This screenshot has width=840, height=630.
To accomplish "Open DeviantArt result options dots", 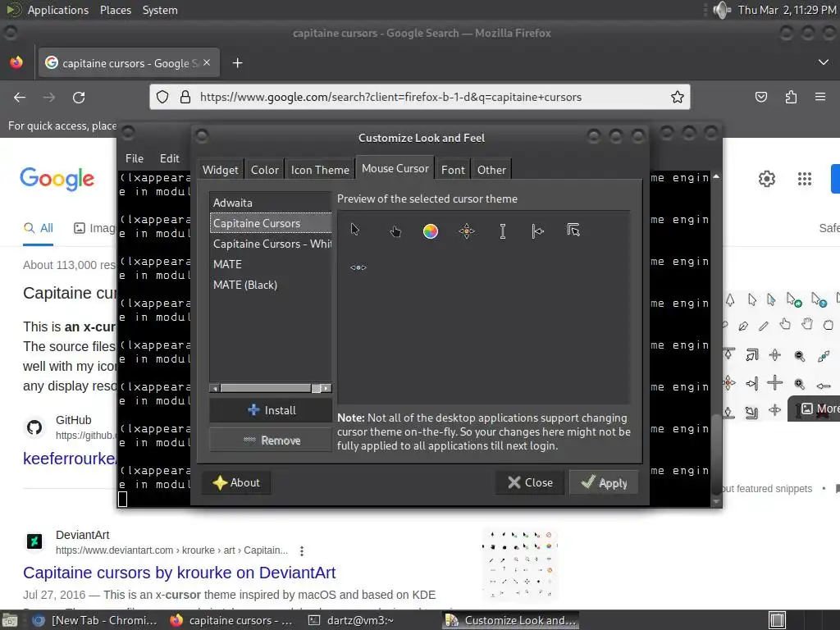I will (302, 550).
